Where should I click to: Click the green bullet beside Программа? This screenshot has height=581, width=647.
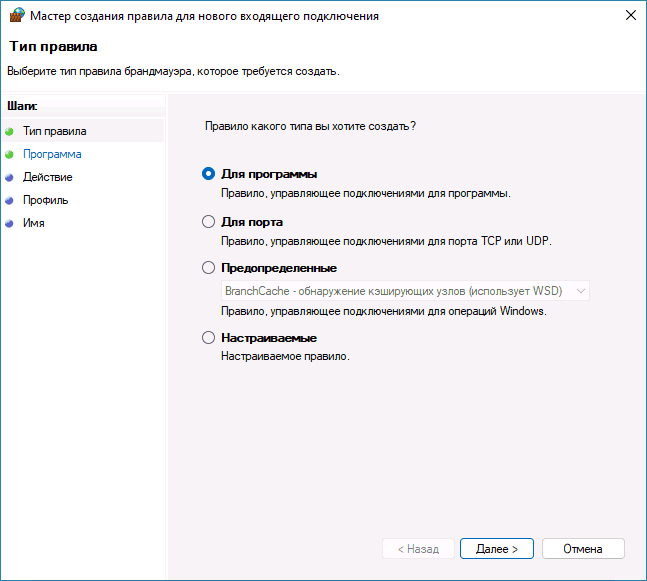tap(10, 154)
